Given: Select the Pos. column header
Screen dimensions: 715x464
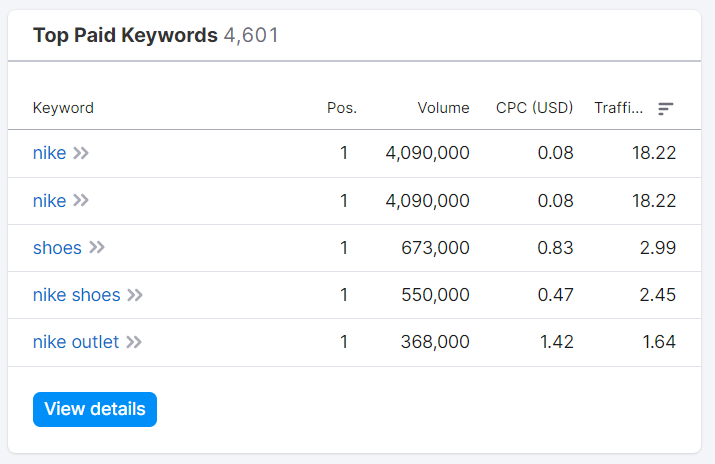Looking at the screenshot, I should pyautogui.click(x=342, y=108).
